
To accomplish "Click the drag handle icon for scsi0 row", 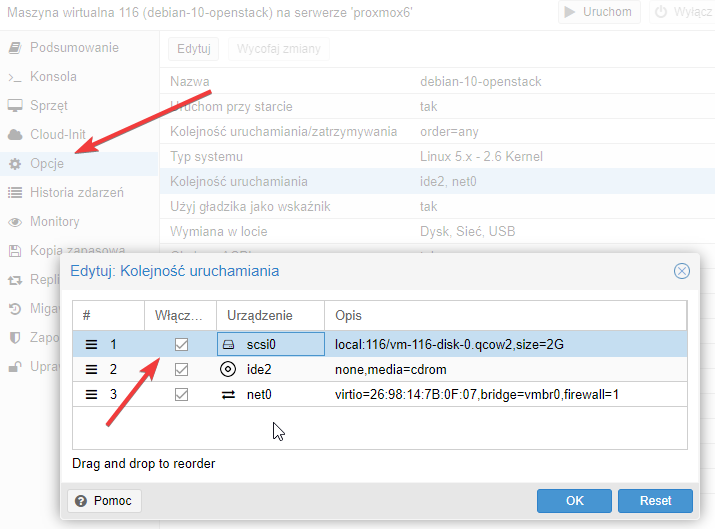I will pyautogui.click(x=91, y=345).
